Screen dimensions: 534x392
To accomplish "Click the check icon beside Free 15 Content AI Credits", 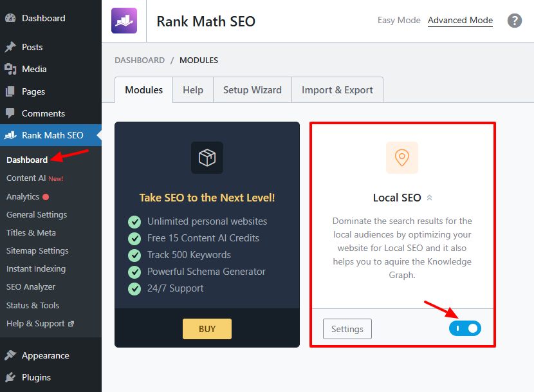I will [134, 239].
